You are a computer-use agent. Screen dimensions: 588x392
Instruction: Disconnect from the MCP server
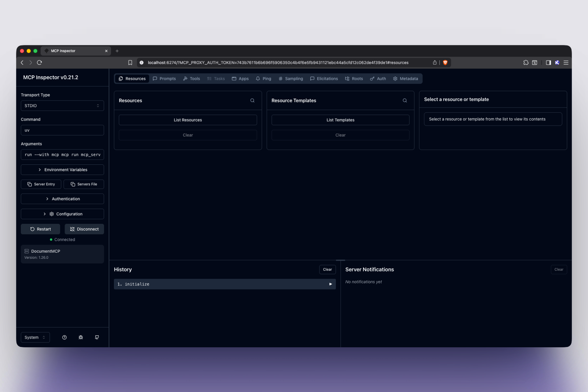coord(84,229)
